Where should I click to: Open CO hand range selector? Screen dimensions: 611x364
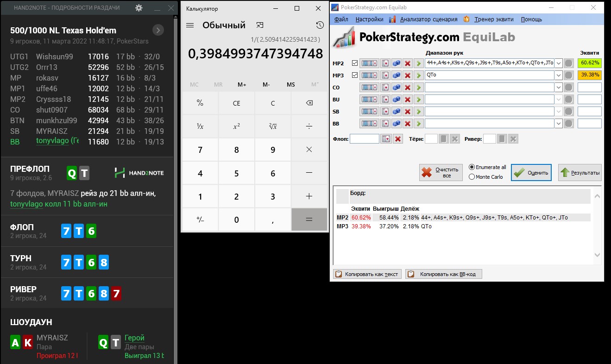369,87
